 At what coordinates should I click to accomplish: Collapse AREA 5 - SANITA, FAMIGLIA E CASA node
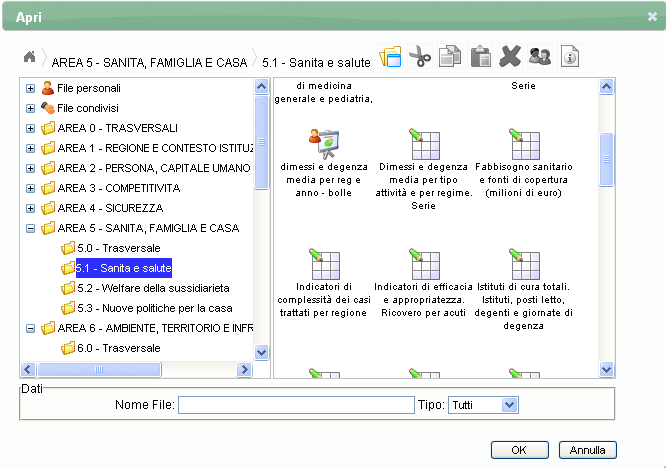coord(30,228)
